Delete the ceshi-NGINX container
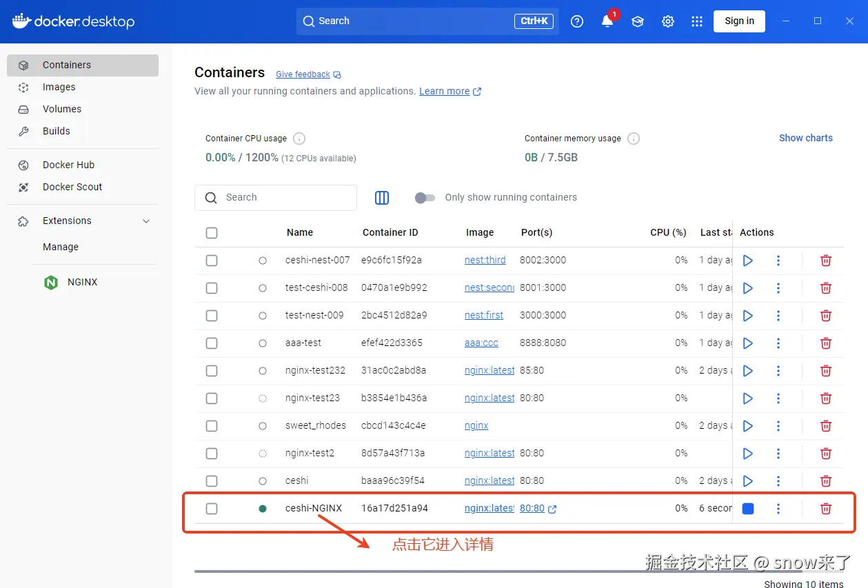Viewport: 868px width, 588px height. (825, 509)
